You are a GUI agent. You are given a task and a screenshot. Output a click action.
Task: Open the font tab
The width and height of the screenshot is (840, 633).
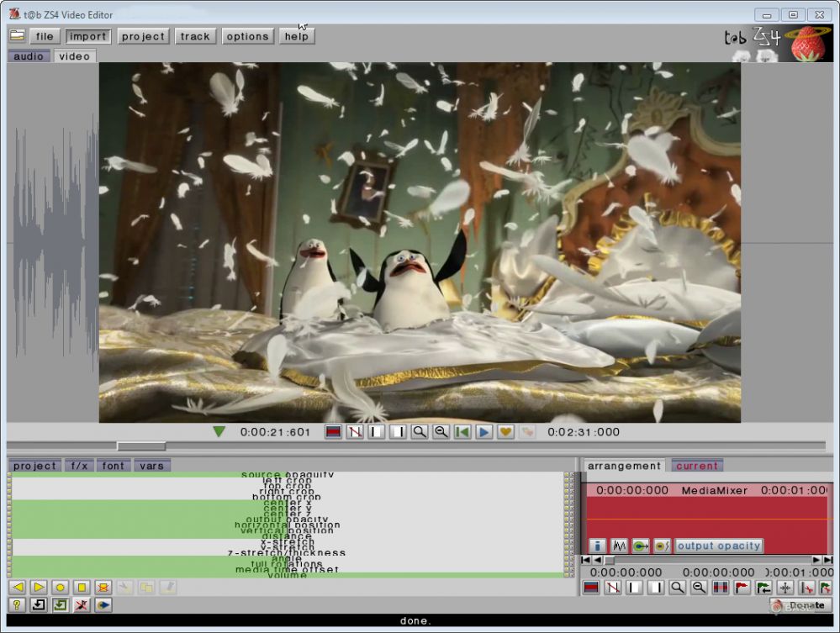[x=113, y=466]
